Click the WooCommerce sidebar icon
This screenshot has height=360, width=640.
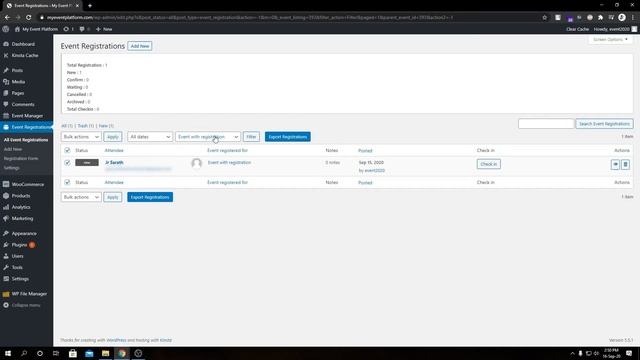(x=6, y=184)
